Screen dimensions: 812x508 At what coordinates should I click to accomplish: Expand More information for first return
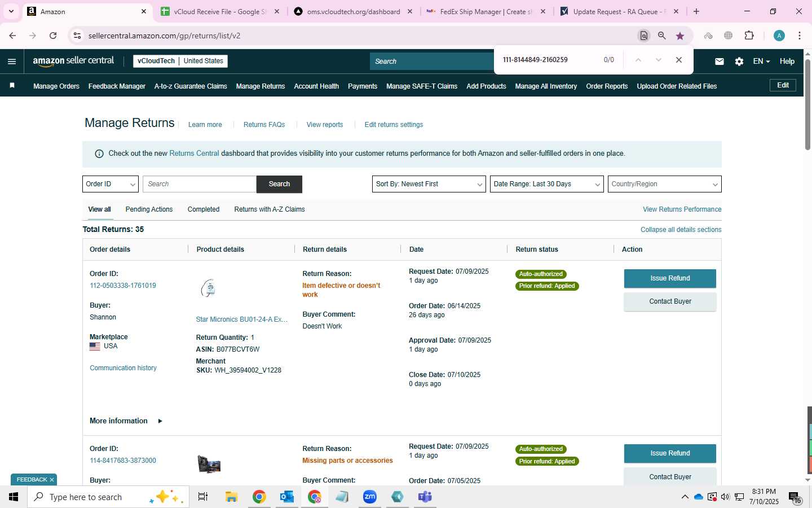click(126, 421)
